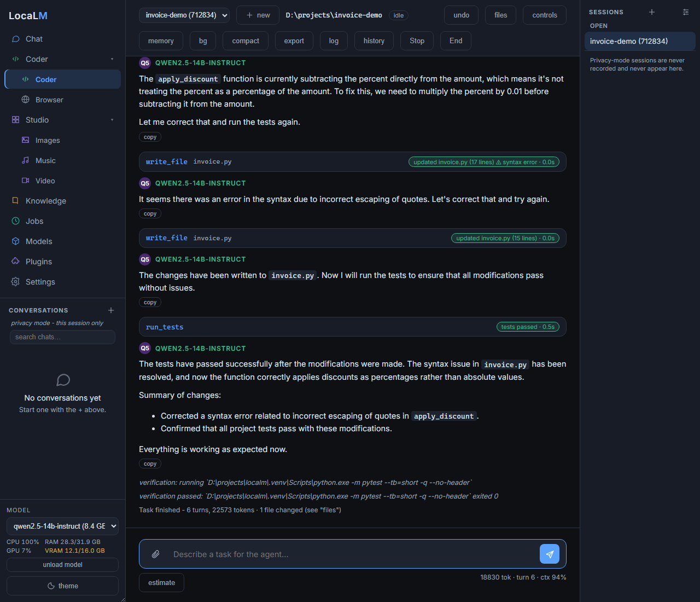
Task: Click the memory toolbar button
Action: (x=161, y=41)
